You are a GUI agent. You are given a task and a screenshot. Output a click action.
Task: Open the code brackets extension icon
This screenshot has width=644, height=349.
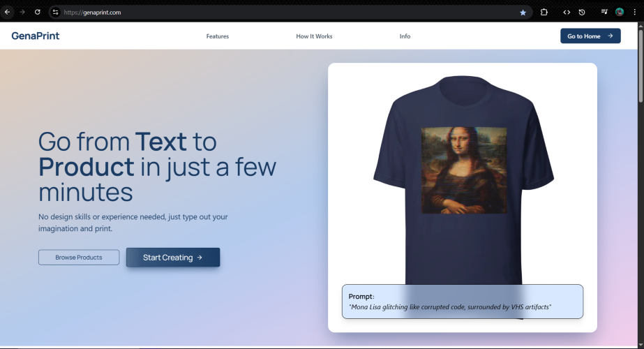[567, 12]
